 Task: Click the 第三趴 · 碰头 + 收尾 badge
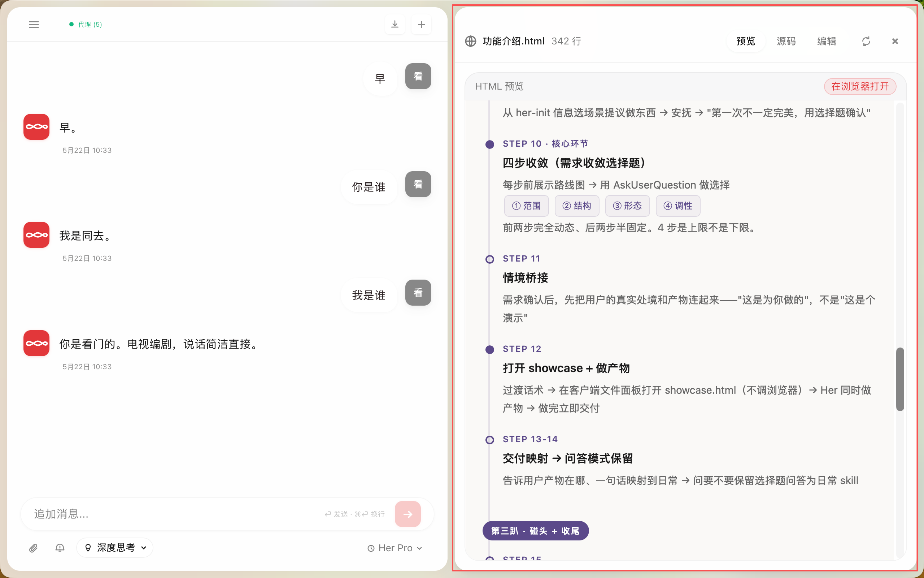(535, 531)
